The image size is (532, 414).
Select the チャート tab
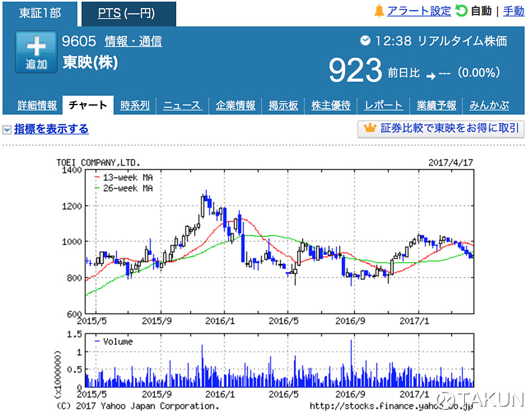click(x=88, y=105)
